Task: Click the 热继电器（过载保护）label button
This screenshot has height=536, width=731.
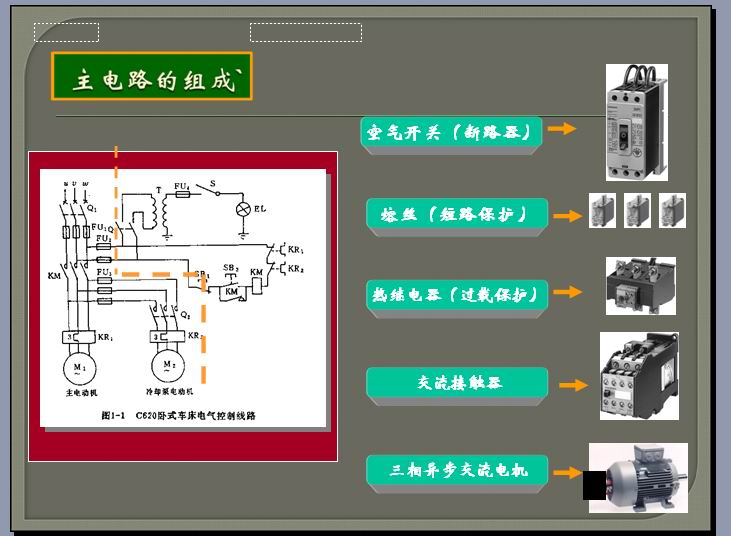Action: pyautogui.click(x=458, y=295)
